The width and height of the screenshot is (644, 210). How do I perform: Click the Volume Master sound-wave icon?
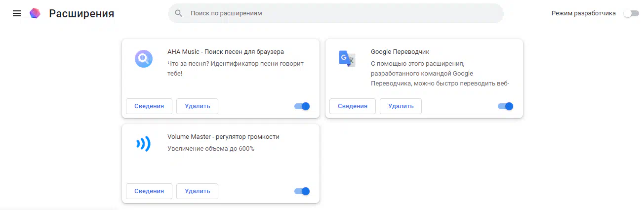pos(144,144)
